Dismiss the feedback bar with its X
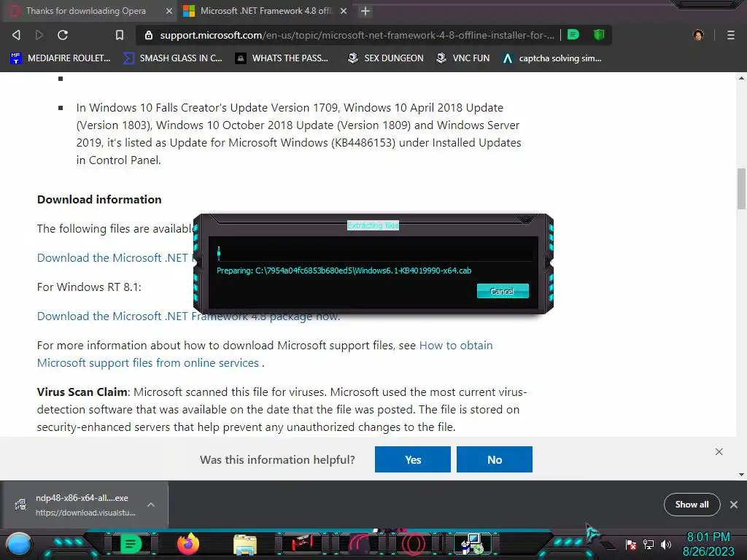 coord(719,451)
